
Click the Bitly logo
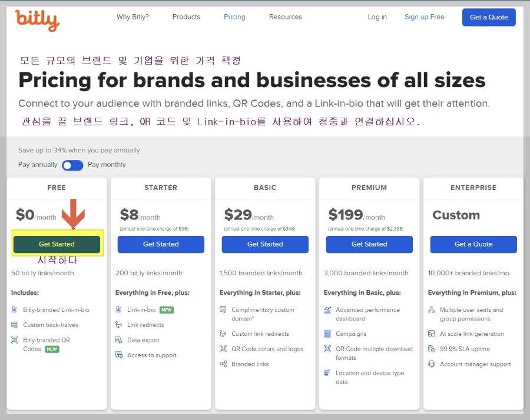(37, 20)
